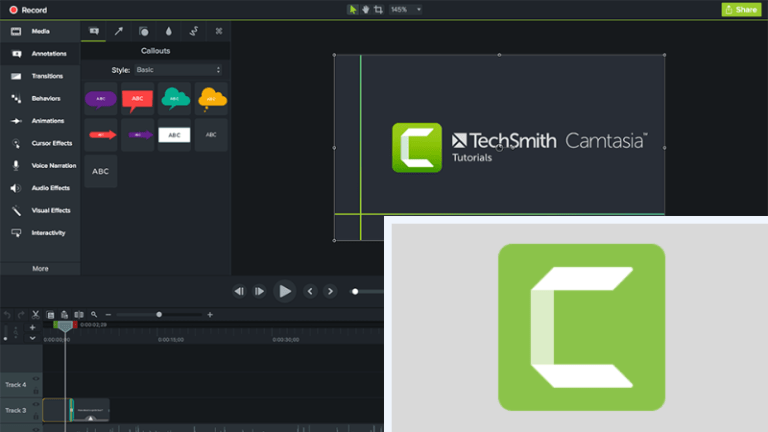Select the Sketch Motion annotation icon
The image size is (768, 432).
click(x=194, y=31)
